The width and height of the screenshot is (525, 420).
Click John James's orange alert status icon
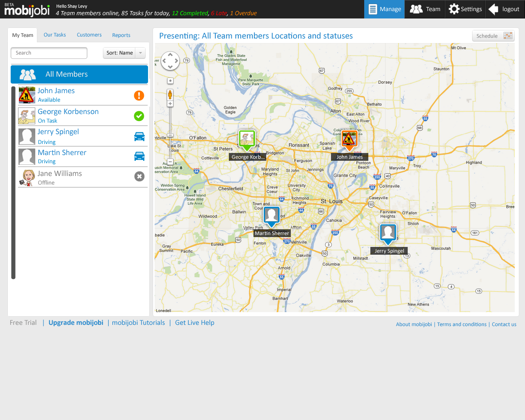pos(139,96)
